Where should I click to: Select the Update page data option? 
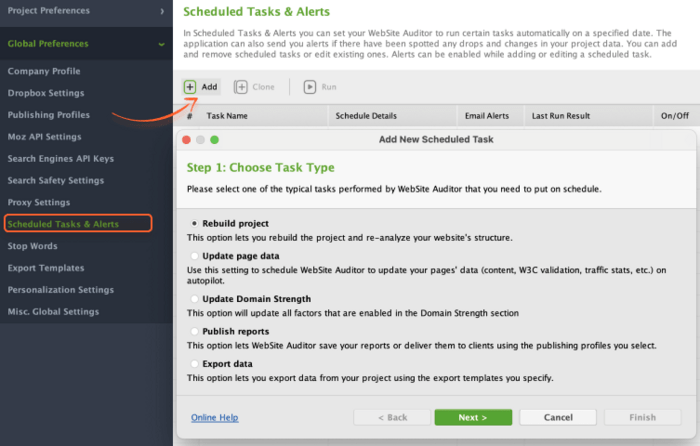coord(194,256)
